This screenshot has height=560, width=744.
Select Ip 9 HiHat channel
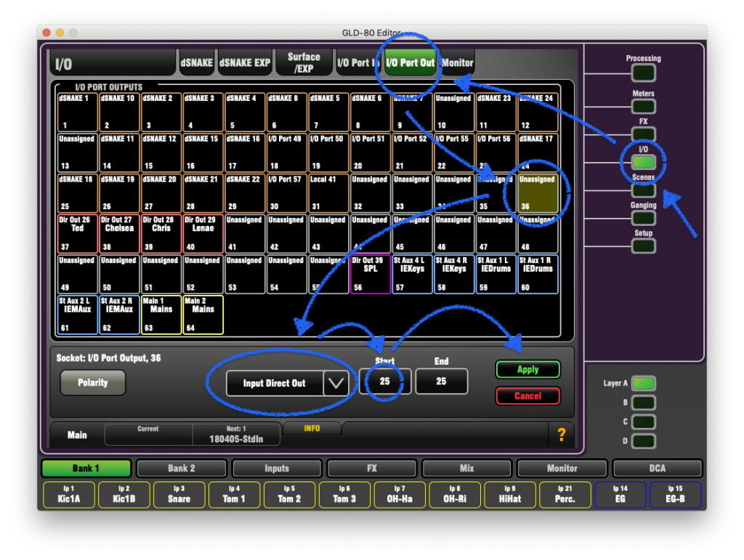pos(510,495)
